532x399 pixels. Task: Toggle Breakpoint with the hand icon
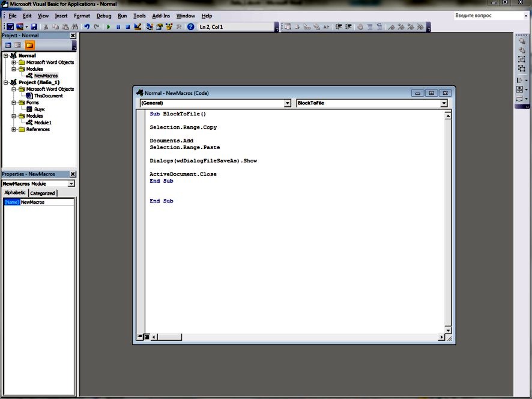(360, 26)
